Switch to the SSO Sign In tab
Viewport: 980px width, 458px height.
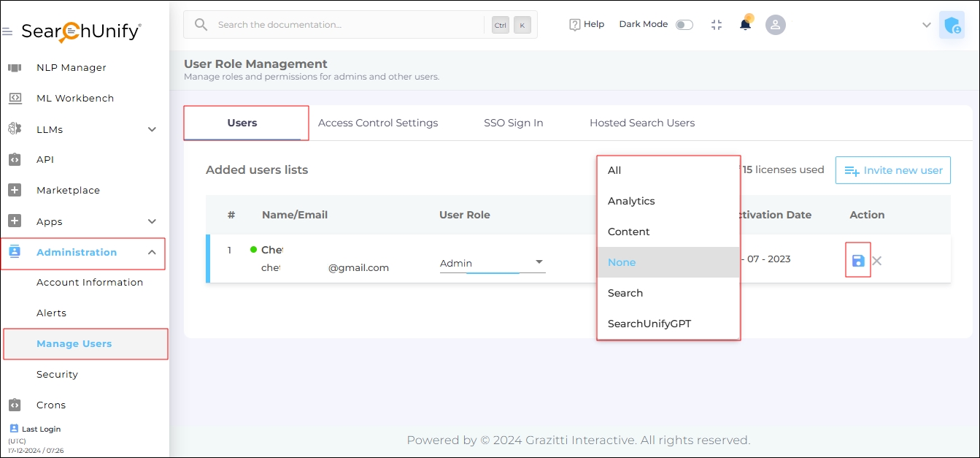point(513,123)
